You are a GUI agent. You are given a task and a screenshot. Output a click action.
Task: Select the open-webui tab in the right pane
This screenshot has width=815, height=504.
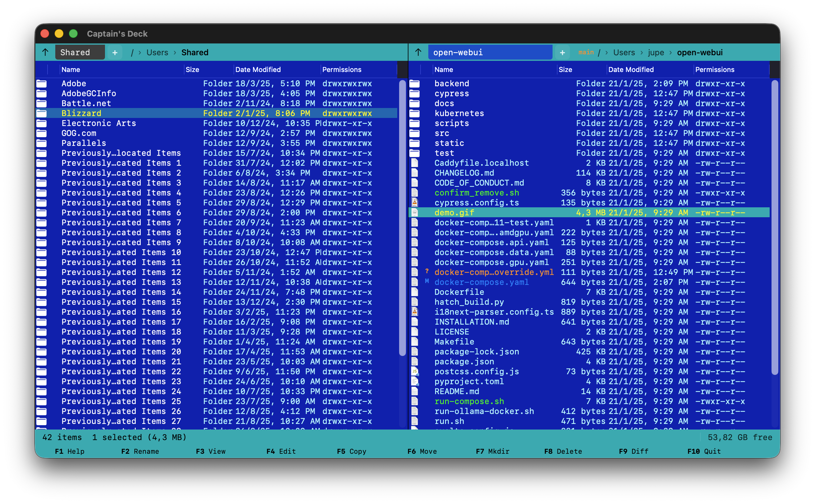489,53
